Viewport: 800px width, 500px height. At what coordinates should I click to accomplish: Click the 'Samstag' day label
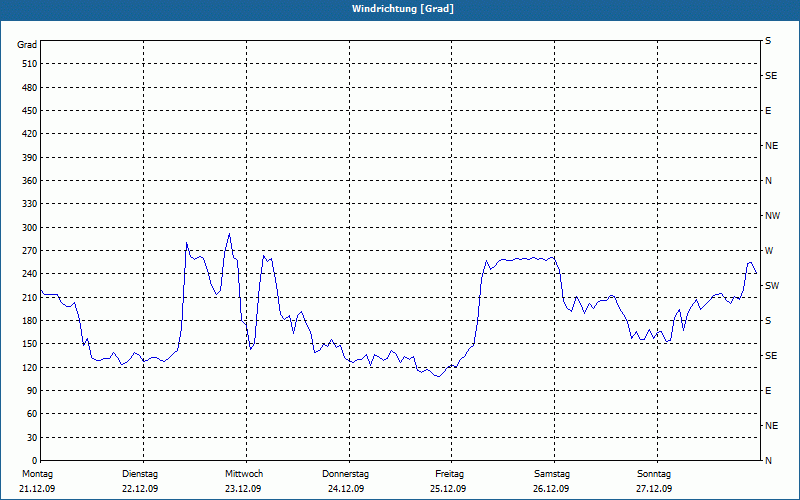(x=552, y=474)
